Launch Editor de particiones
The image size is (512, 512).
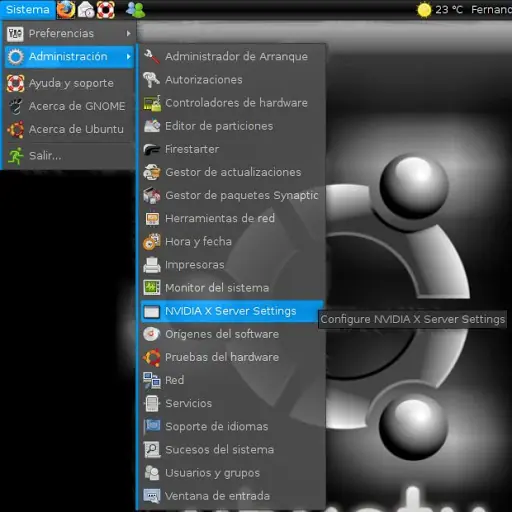[232, 126]
